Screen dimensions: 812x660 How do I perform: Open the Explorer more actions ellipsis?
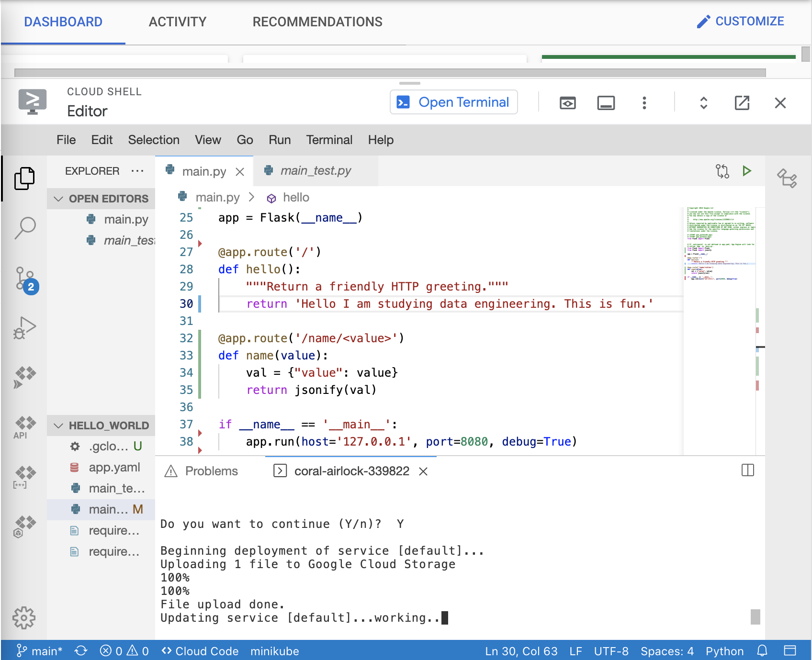137,171
